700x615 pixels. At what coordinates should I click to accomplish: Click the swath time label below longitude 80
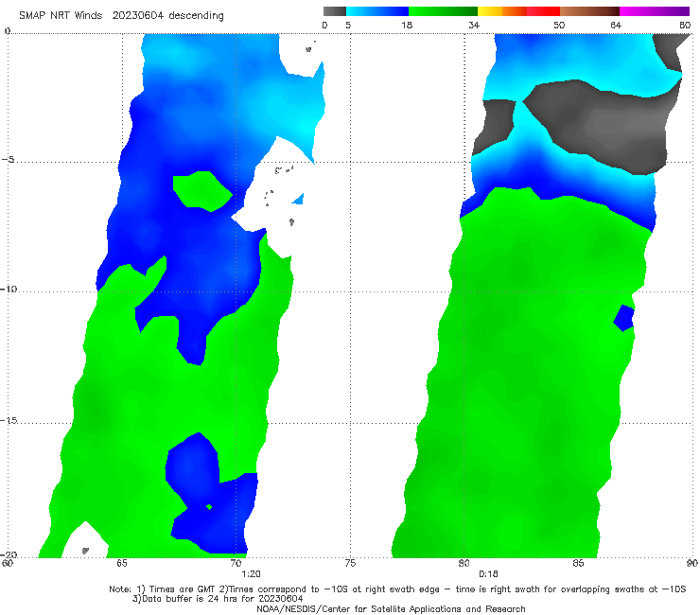pyautogui.click(x=488, y=574)
